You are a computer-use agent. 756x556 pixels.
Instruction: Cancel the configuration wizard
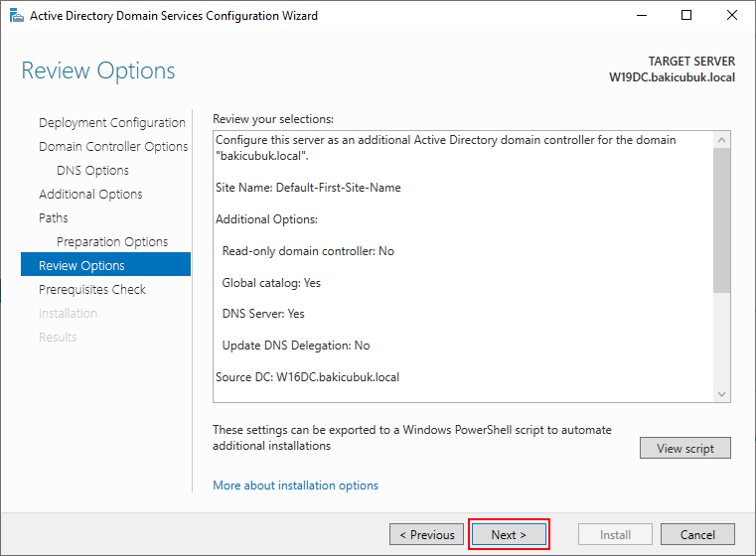pyautogui.click(x=697, y=534)
